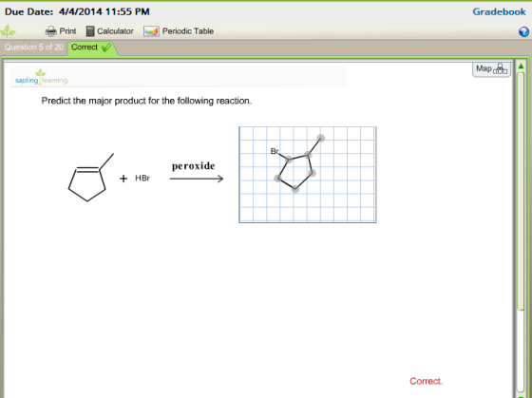Click the Br label in drawing area
The width and height of the screenshot is (532, 398).
coord(275,151)
